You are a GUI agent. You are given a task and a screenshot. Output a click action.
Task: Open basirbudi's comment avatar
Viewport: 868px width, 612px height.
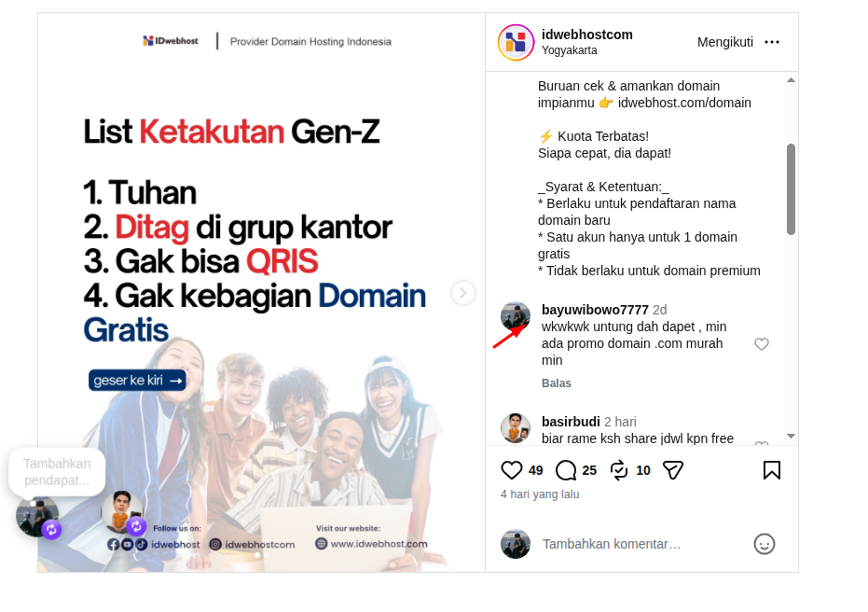click(x=516, y=428)
